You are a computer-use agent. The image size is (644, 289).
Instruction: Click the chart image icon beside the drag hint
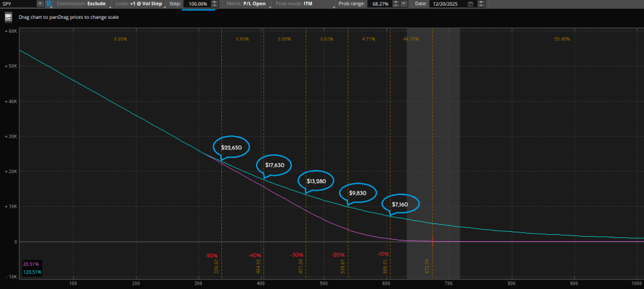point(8,18)
